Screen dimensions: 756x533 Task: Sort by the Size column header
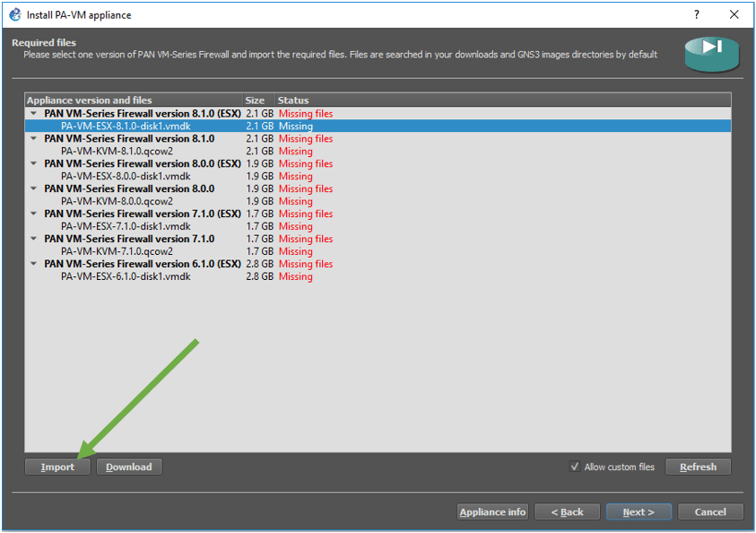(x=259, y=100)
